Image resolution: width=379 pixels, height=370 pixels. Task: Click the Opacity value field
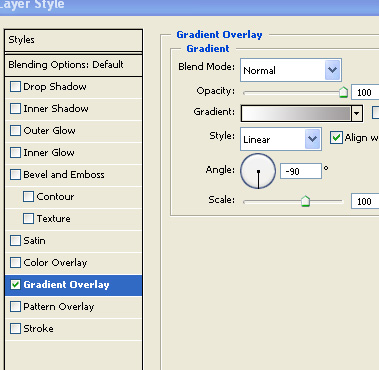[x=365, y=92]
